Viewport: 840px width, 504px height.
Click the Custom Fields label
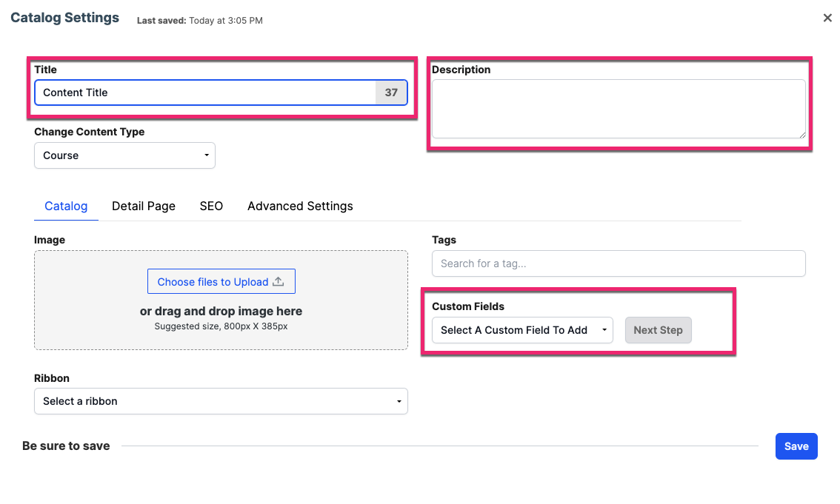click(468, 306)
